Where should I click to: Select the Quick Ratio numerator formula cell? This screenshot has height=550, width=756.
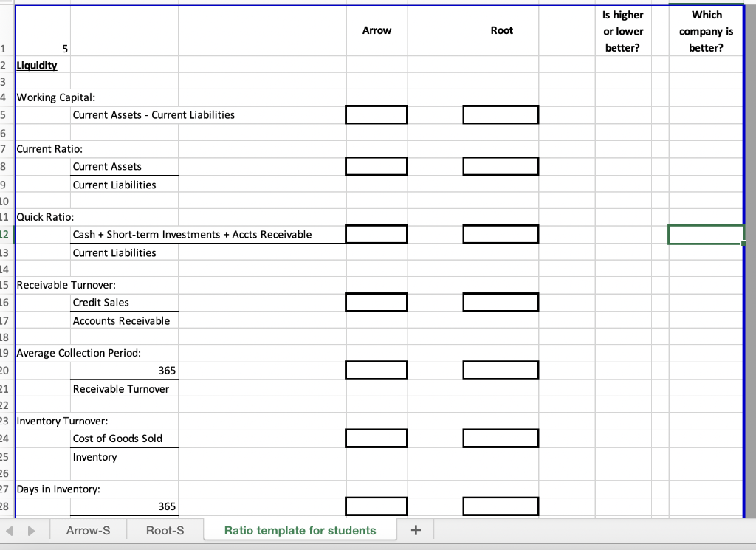[x=193, y=234]
